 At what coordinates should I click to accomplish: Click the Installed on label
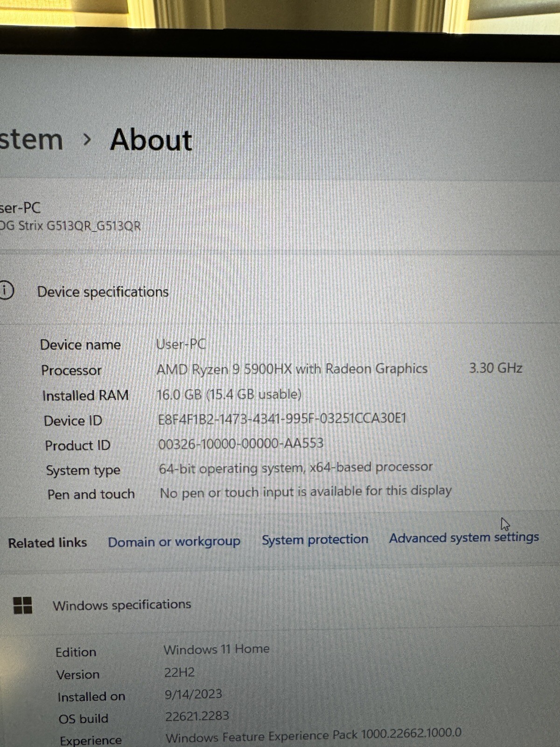point(91,697)
